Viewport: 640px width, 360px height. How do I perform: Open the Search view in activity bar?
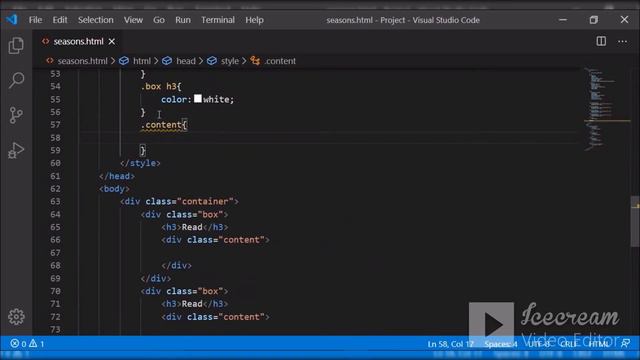[16, 80]
